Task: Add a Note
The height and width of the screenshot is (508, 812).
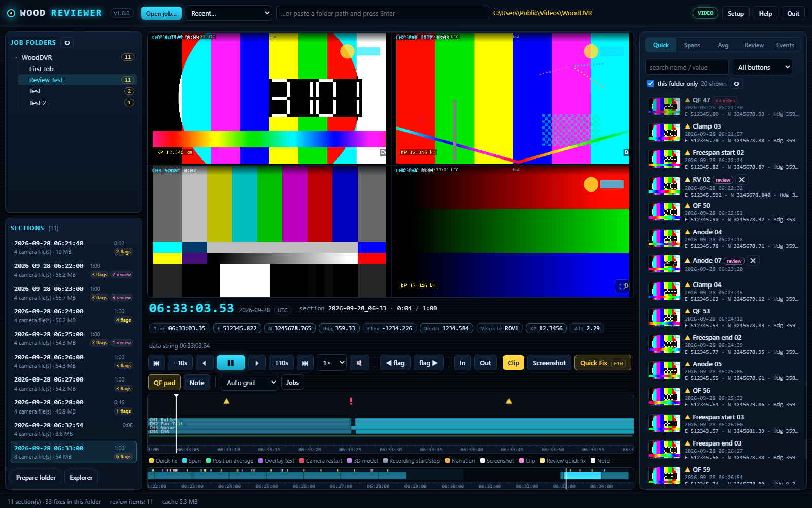Action: click(197, 383)
